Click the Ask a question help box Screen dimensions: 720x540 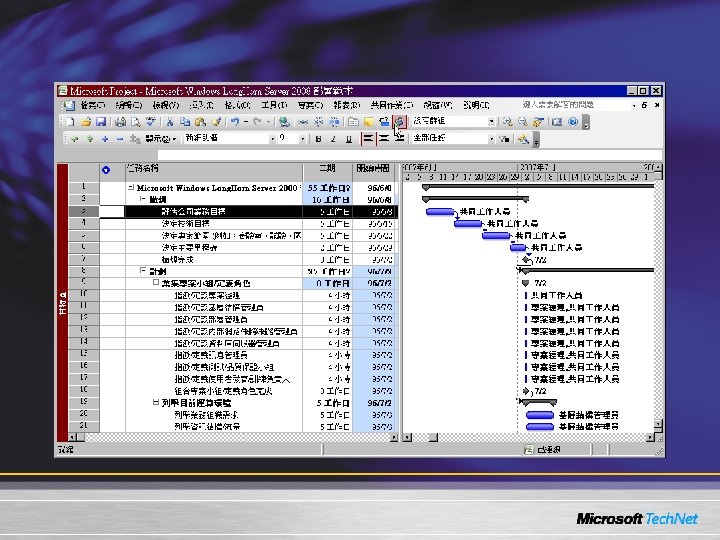(579, 105)
